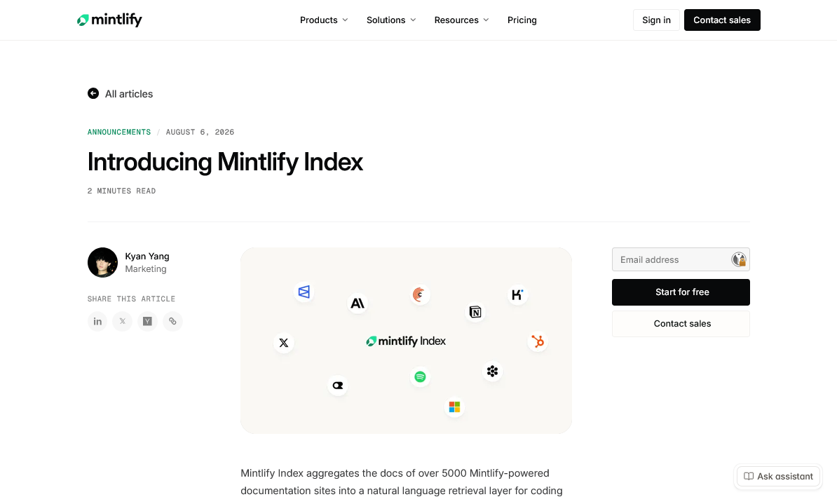Click the Mintlify logo in header
The width and height of the screenshot is (837, 504).
(109, 20)
